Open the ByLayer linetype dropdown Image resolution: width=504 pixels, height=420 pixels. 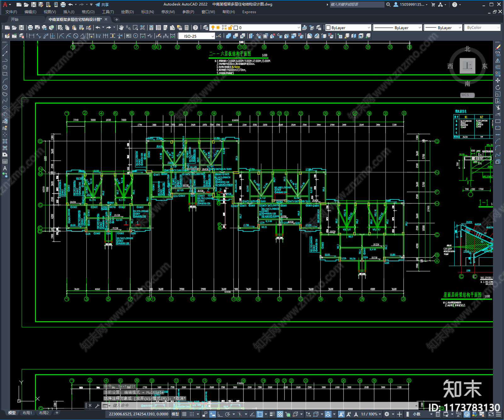pyautogui.click(x=398, y=28)
